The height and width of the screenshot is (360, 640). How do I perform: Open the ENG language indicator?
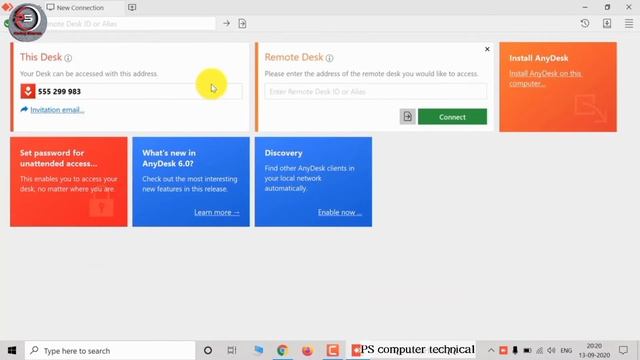566,350
